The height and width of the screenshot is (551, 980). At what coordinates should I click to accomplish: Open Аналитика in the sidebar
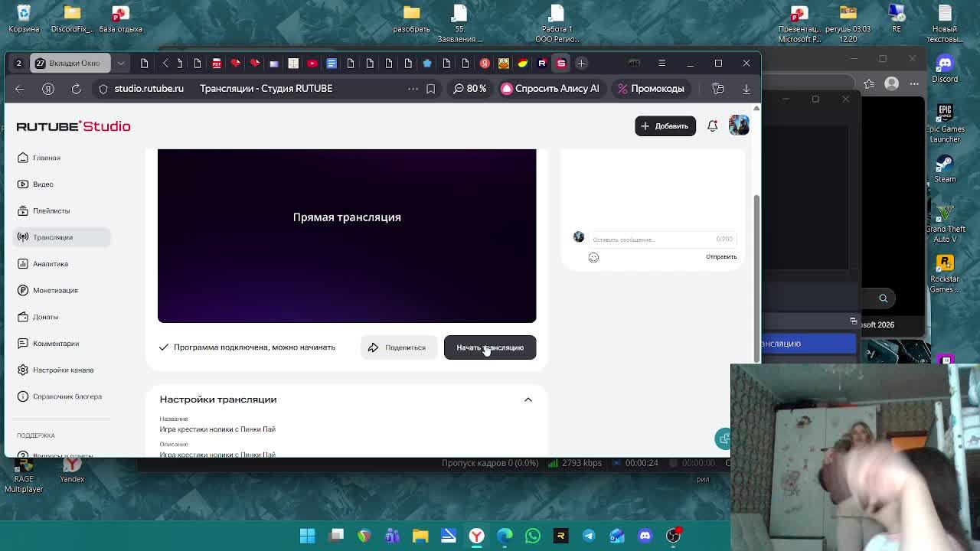click(50, 264)
